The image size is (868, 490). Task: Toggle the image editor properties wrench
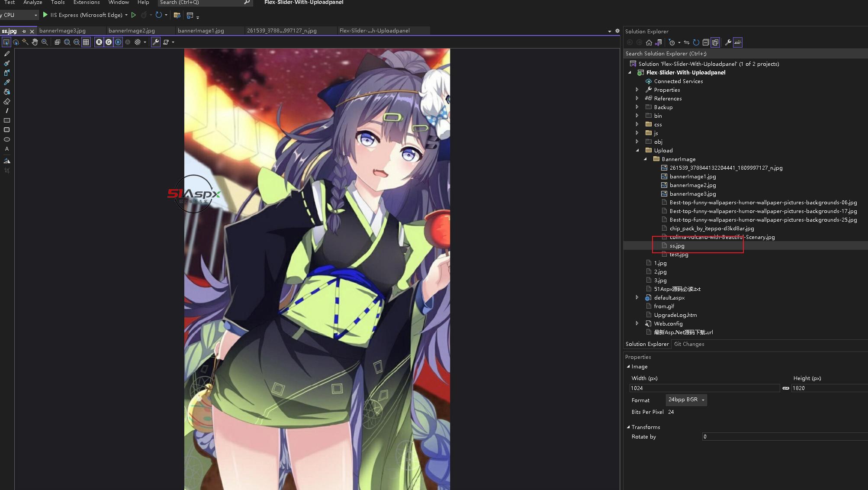coord(156,42)
